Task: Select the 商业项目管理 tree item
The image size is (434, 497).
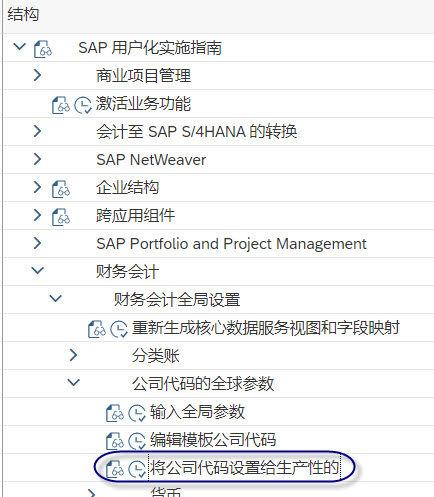Action: click(x=143, y=76)
